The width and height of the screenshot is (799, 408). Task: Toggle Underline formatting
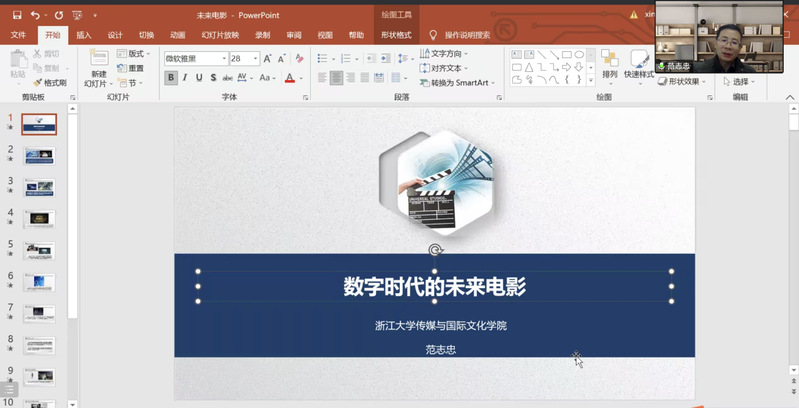click(201, 78)
